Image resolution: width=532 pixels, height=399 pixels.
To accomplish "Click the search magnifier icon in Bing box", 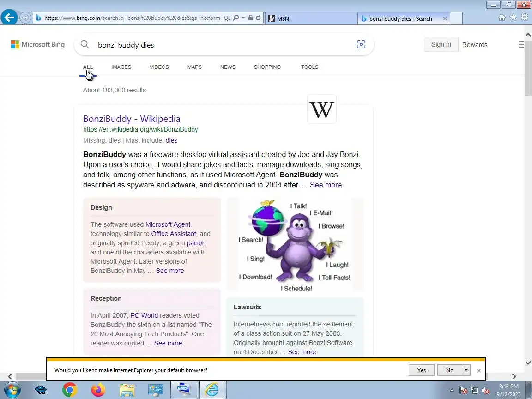I will pos(85,44).
